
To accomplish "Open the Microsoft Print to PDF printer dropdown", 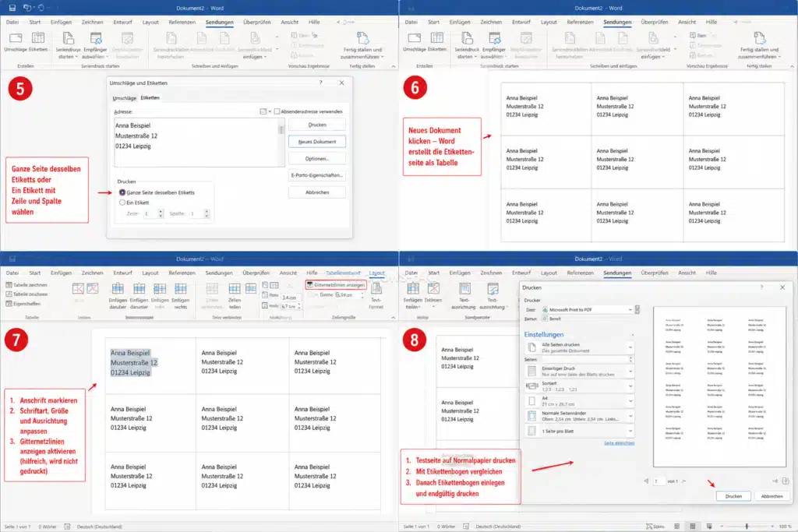I will 587,310.
